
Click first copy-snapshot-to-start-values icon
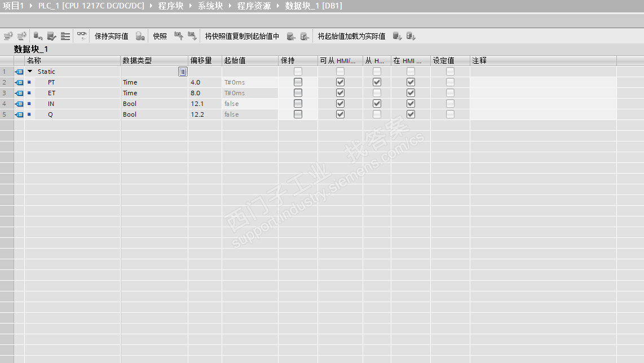tap(291, 36)
